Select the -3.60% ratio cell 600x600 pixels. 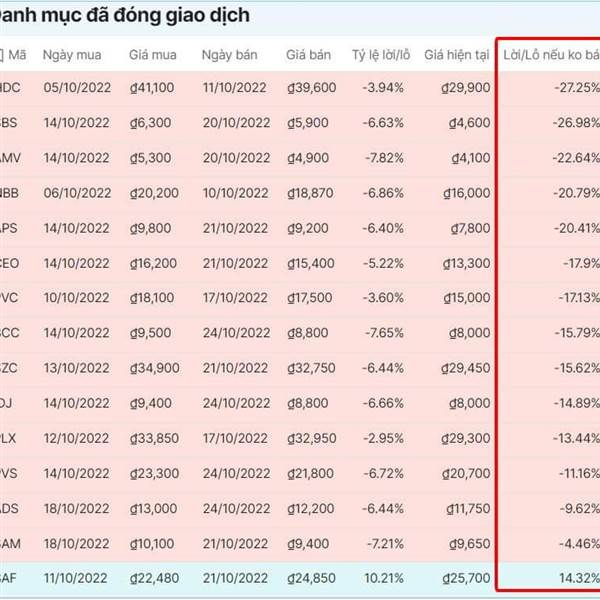pyautogui.click(x=383, y=298)
